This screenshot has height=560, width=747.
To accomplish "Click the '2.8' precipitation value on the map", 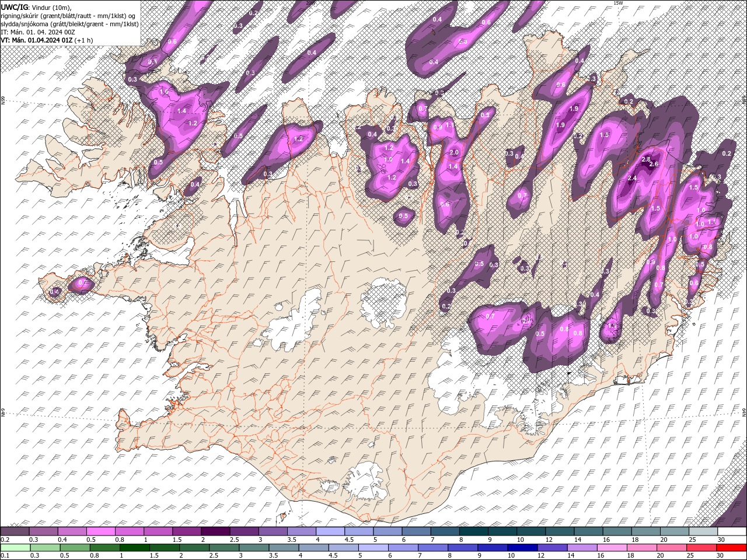I will (646, 159).
